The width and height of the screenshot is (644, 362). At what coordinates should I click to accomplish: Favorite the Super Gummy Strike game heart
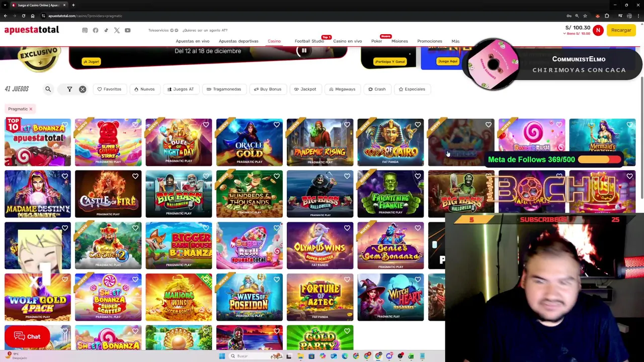[x=135, y=125]
